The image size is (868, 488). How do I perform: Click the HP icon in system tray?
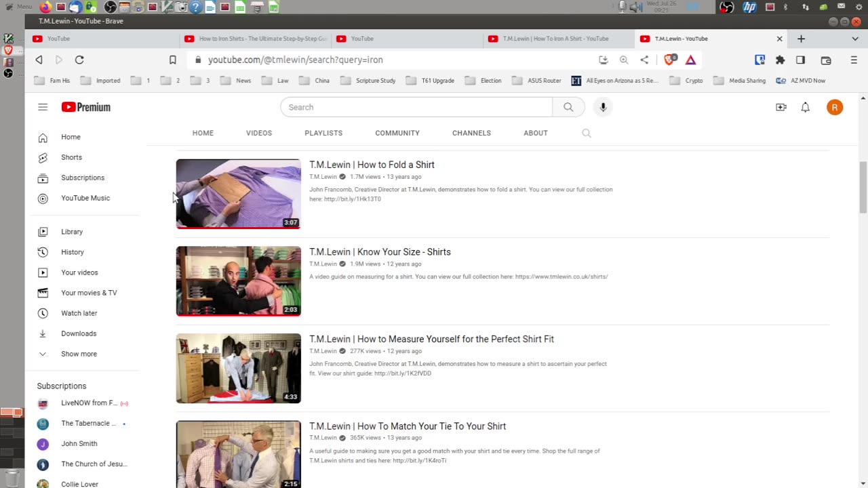coord(749,7)
